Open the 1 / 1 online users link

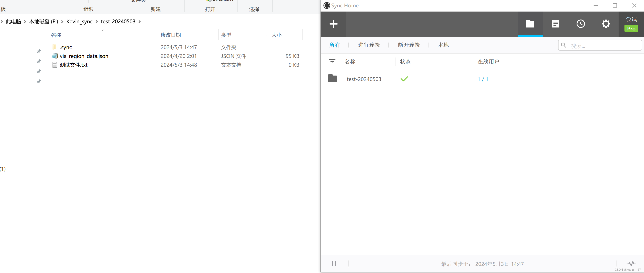[483, 79]
